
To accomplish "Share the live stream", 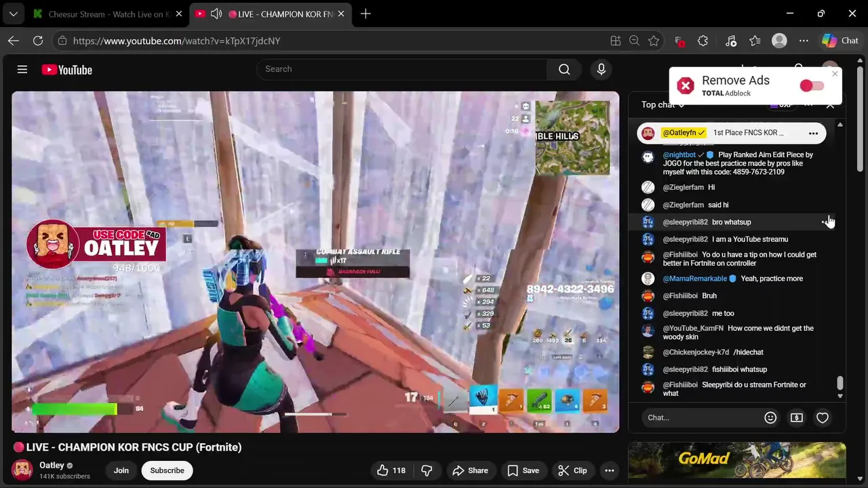I will coord(470,470).
